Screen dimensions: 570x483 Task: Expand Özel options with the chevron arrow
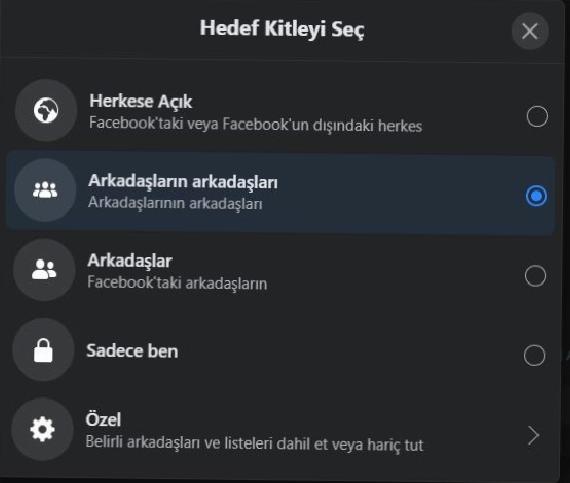[533, 435]
